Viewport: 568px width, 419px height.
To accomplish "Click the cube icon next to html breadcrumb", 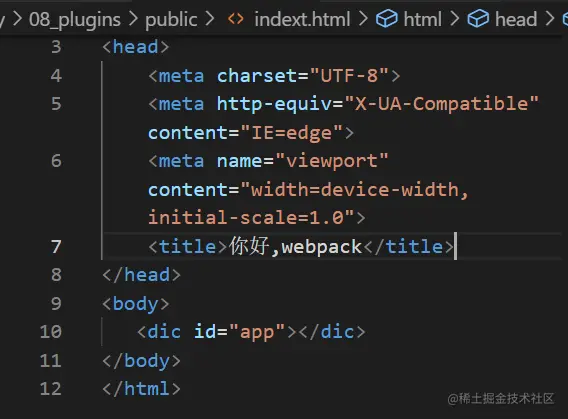I will (387, 19).
